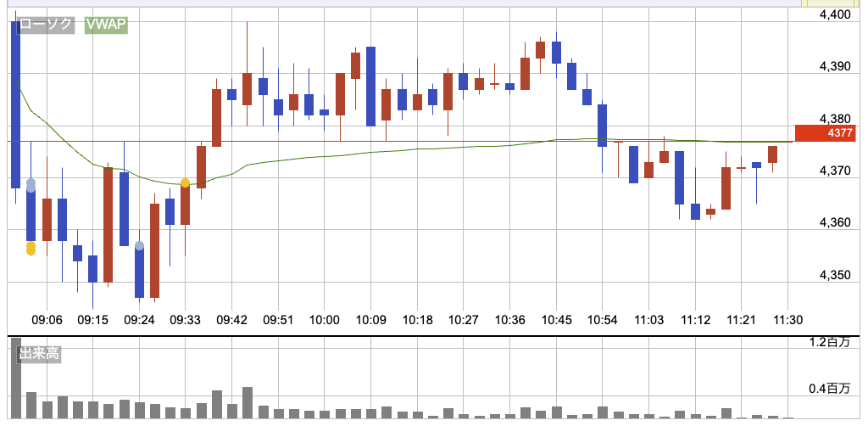Screen dimensions: 868x426
Task: Click the 10:45 time axis label
Action: [x=556, y=320]
